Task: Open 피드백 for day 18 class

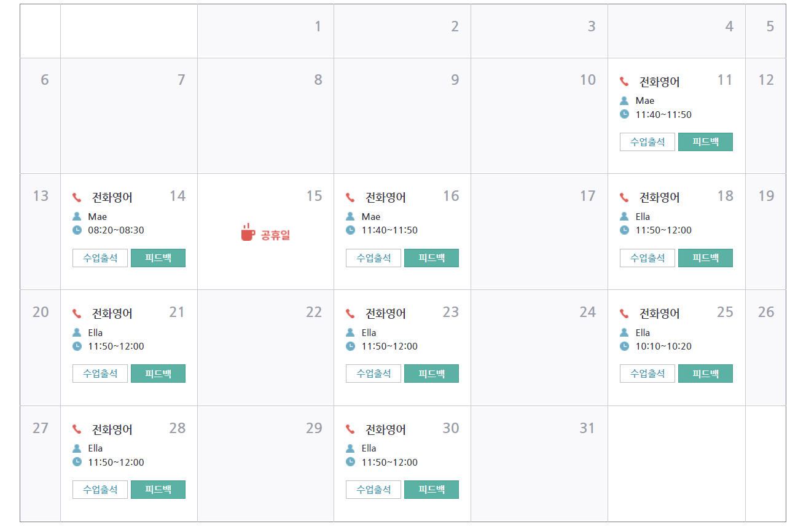Action: click(x=705, y=258)
